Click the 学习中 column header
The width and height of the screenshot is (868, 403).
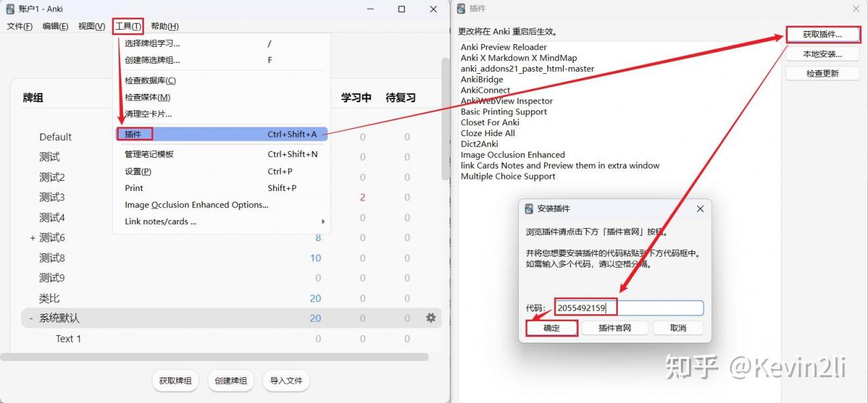tap(356, 98)
